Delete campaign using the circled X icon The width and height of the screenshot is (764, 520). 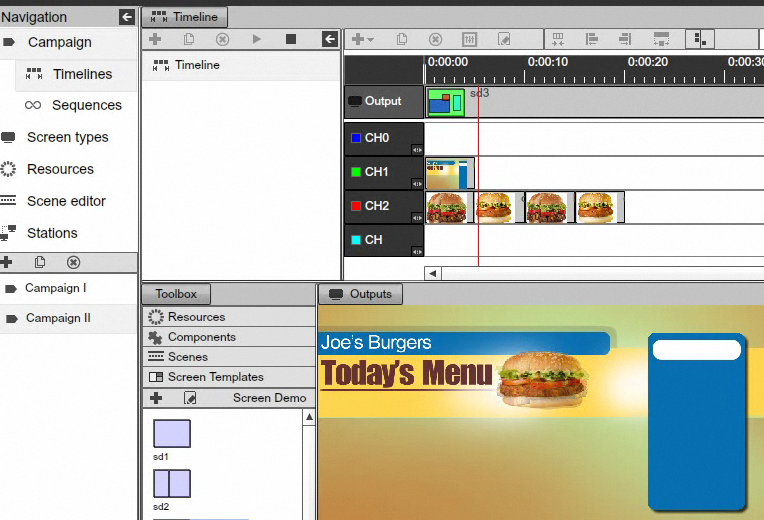click(73, 262)
